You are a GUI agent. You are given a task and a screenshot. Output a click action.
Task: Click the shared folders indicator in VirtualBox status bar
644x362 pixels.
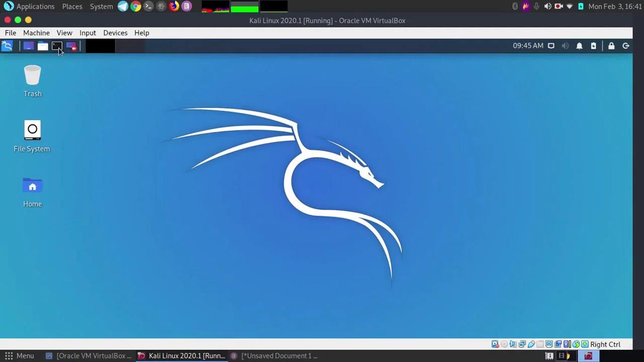540,344
